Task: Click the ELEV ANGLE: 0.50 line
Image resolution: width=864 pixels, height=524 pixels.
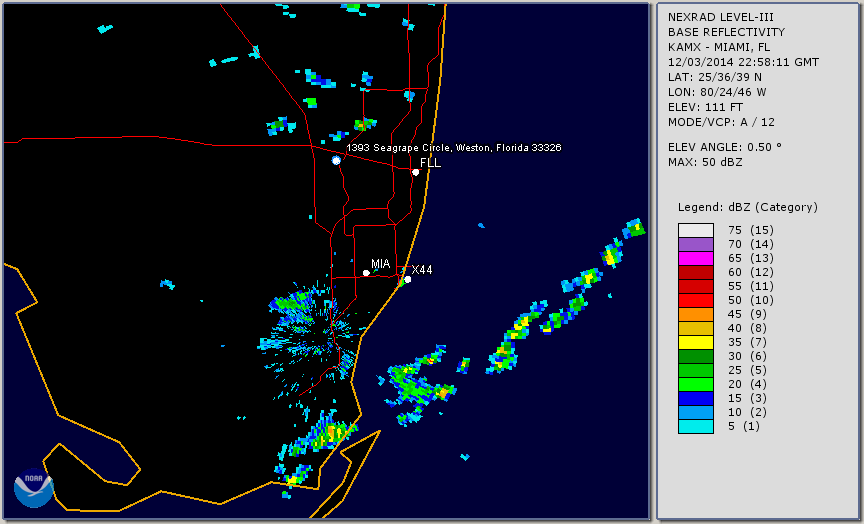Action: click(x=725, y=147)
